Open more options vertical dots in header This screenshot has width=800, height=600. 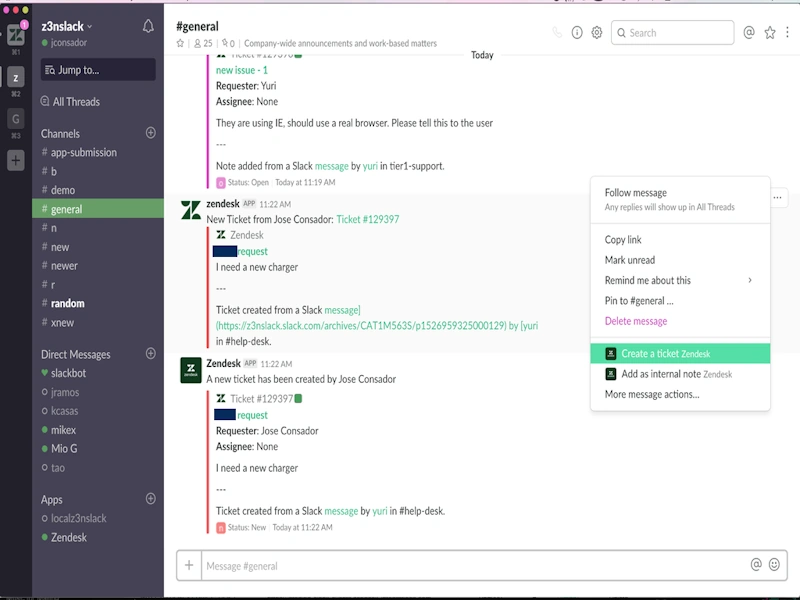pyautogui.click(x=787, y=33)
